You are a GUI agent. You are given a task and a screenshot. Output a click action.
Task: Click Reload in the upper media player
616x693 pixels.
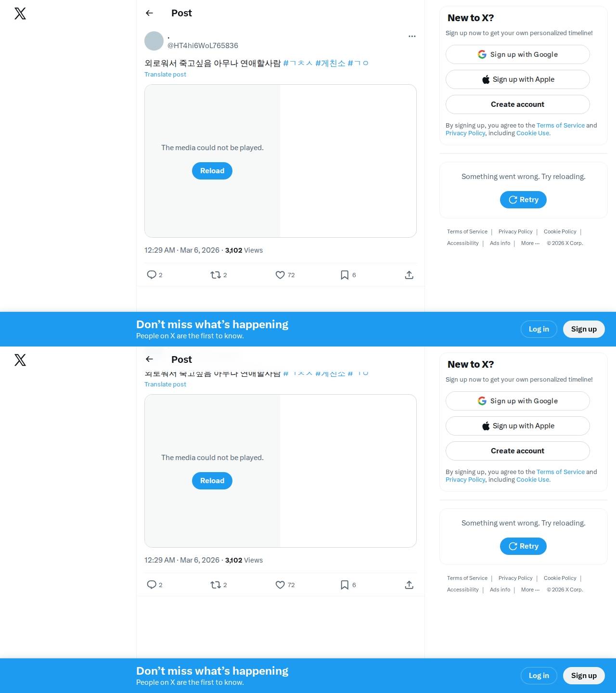pos(212,171)
